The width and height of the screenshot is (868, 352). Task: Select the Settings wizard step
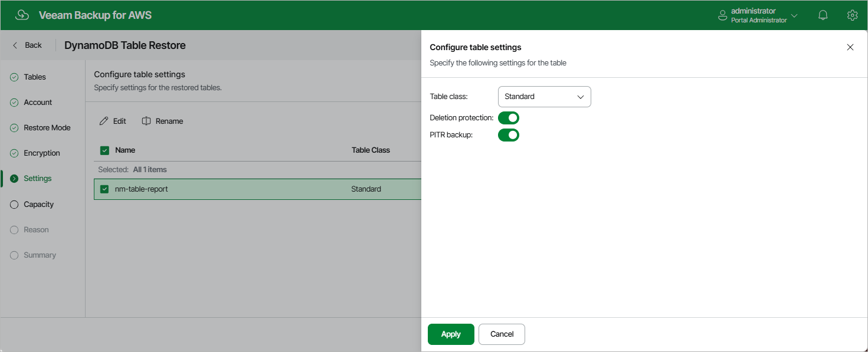[38, 179]
